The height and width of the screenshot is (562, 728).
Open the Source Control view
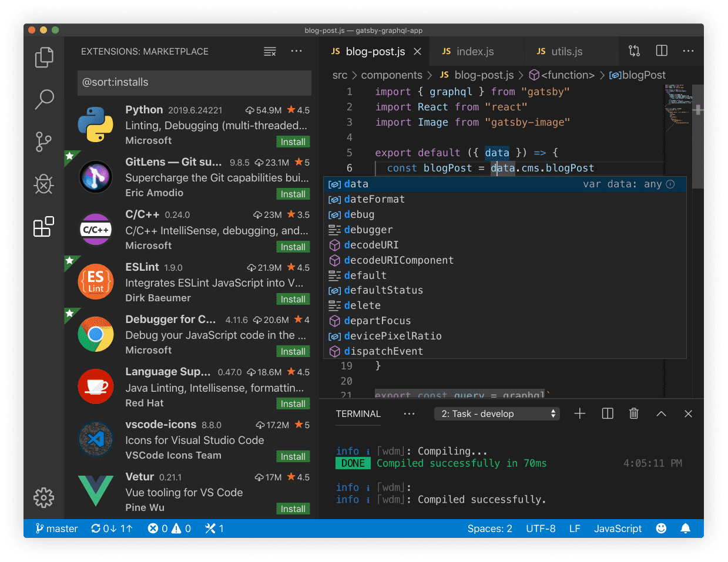[43, 142]
